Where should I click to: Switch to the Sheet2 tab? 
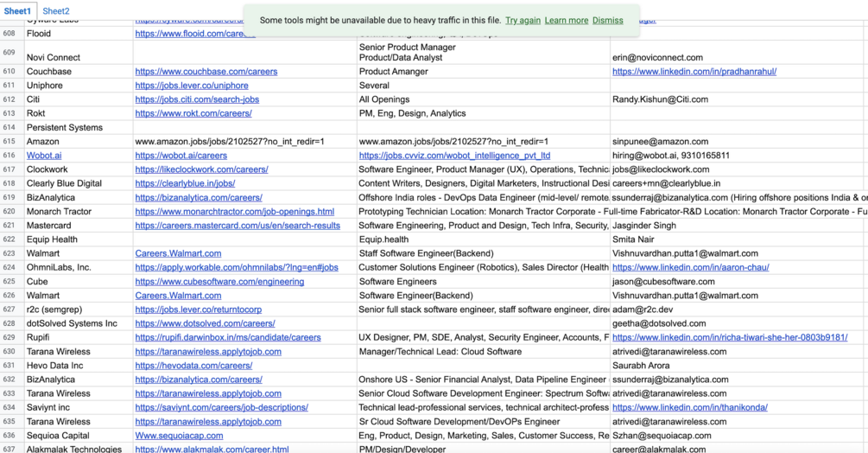(56, 11)
